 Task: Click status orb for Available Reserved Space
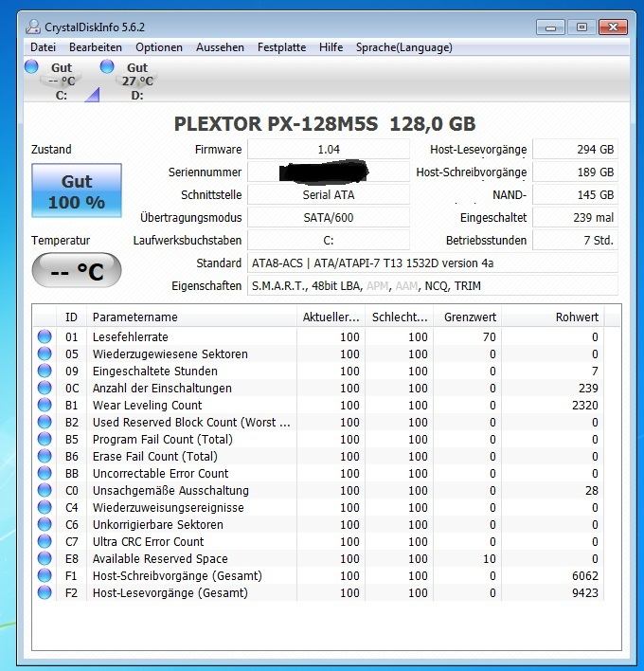point(45,558)
